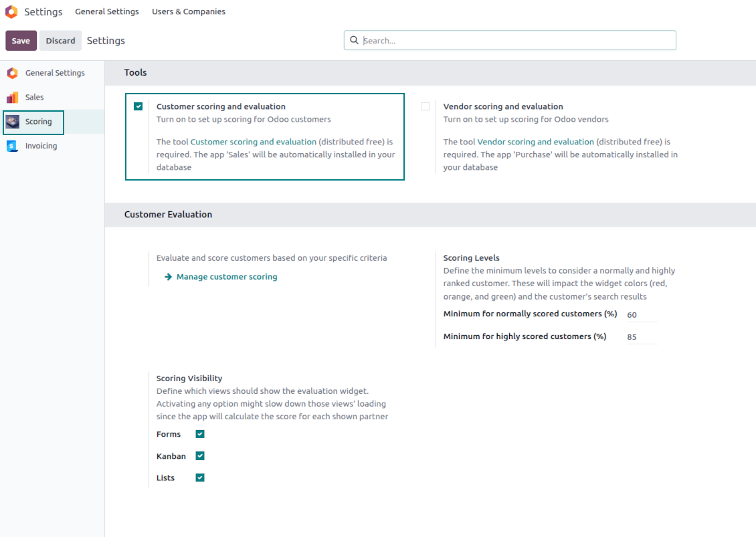Click the settings Search field
756x537 pixels.
(510, 40)
